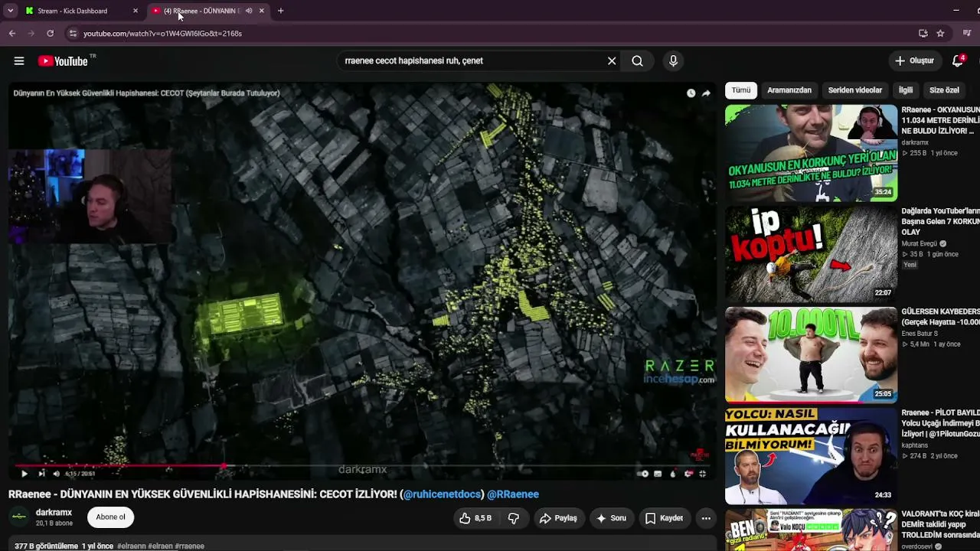Open a new browser tab
This screenshot has height=551, width=980.
(281, 11)
